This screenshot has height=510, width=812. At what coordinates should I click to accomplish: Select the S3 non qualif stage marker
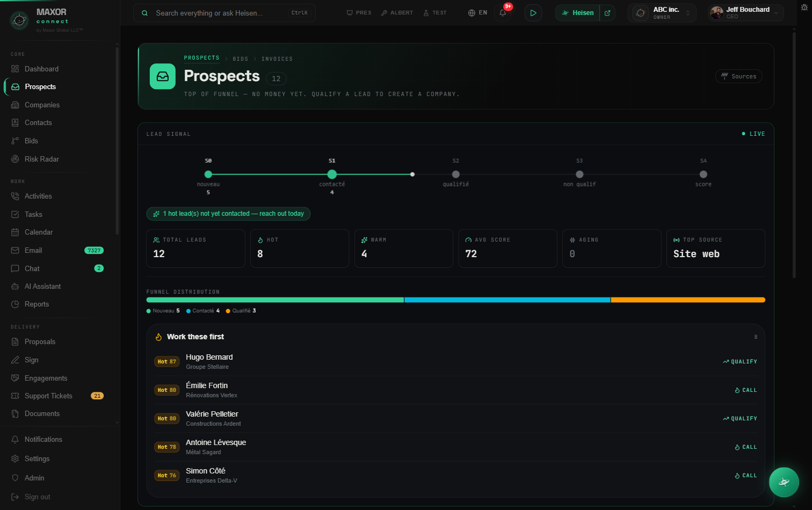click(x=579, y=174)
